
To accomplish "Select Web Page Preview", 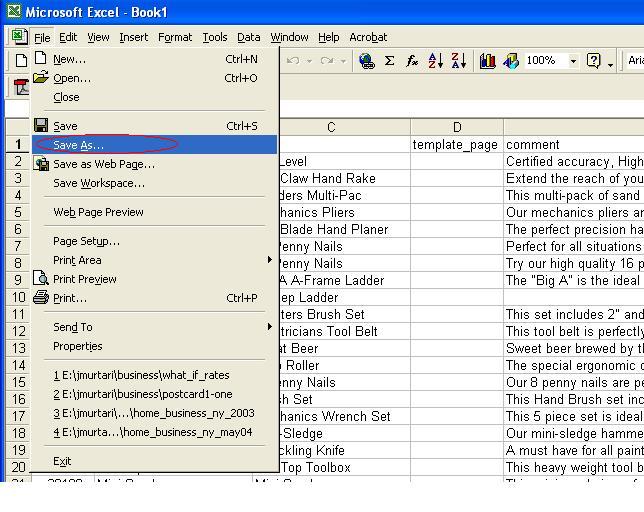I will pyautogui.click(x=155, y=212).
